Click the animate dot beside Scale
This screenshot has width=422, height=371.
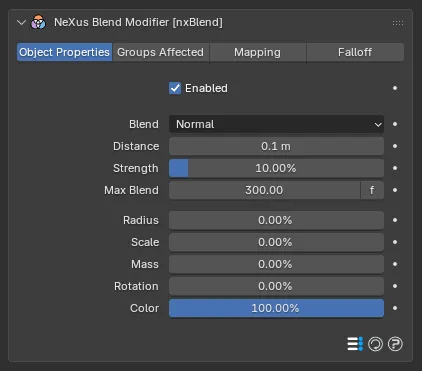pyautogui.click(x=395, y=242)
